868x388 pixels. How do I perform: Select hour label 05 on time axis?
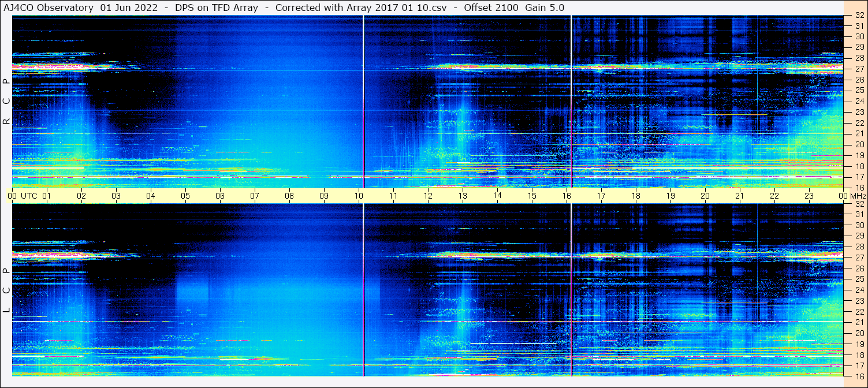pyautogui.click(x=185, y=196)
